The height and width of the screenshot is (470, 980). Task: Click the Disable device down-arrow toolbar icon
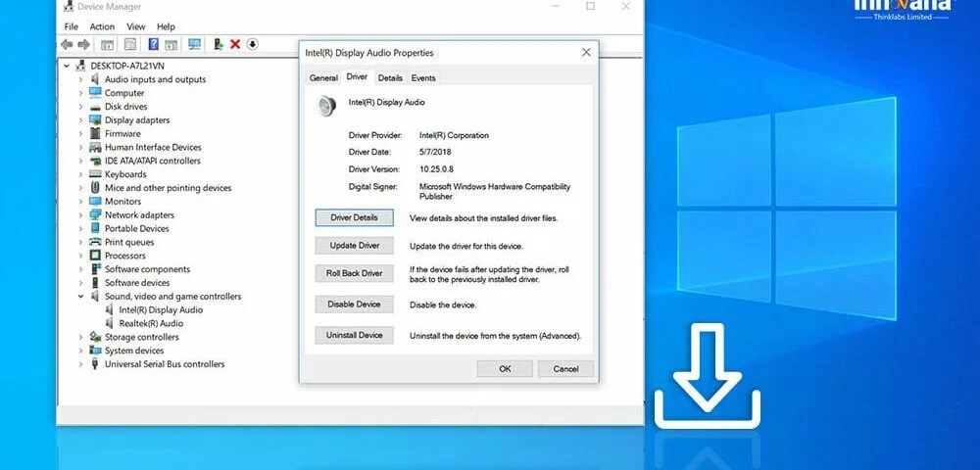pyautogui.click(x=252, y=44)
